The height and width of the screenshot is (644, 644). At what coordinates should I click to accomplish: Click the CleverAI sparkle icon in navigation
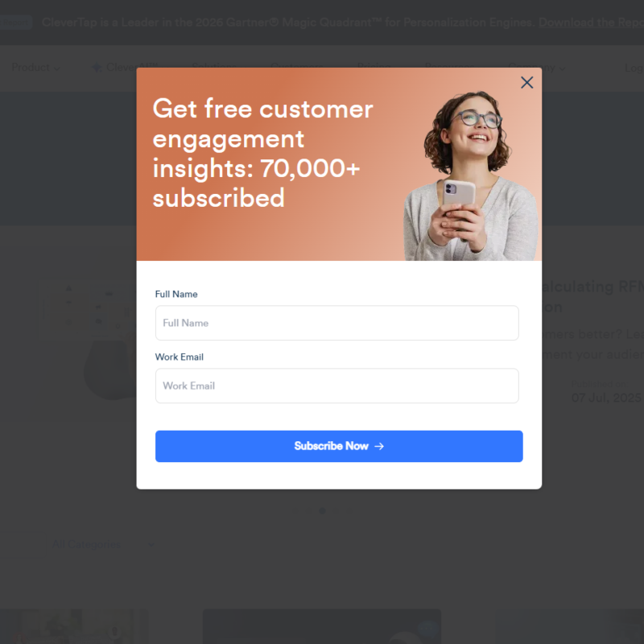[97, 68]
